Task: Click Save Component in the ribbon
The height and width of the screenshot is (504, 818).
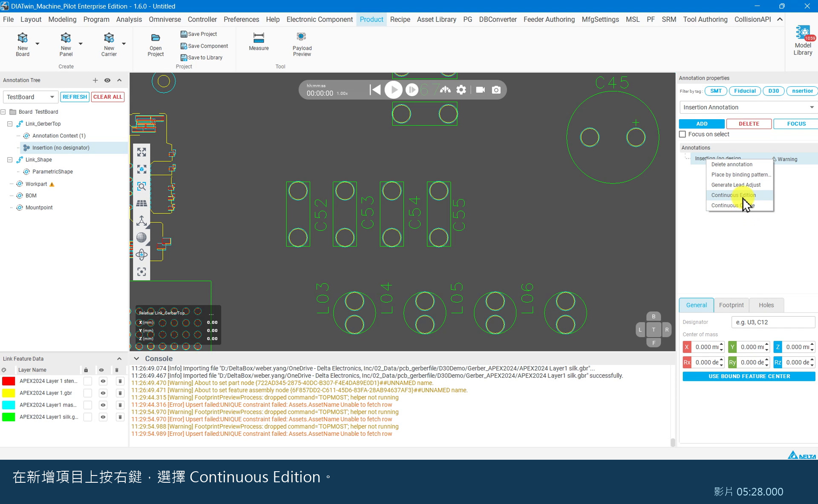Action: click(204, 46)
